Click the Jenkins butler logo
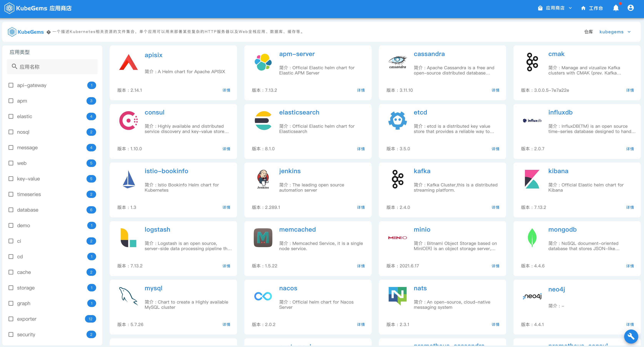The width and height of the screenshot is (644, 347). (263, 179)
